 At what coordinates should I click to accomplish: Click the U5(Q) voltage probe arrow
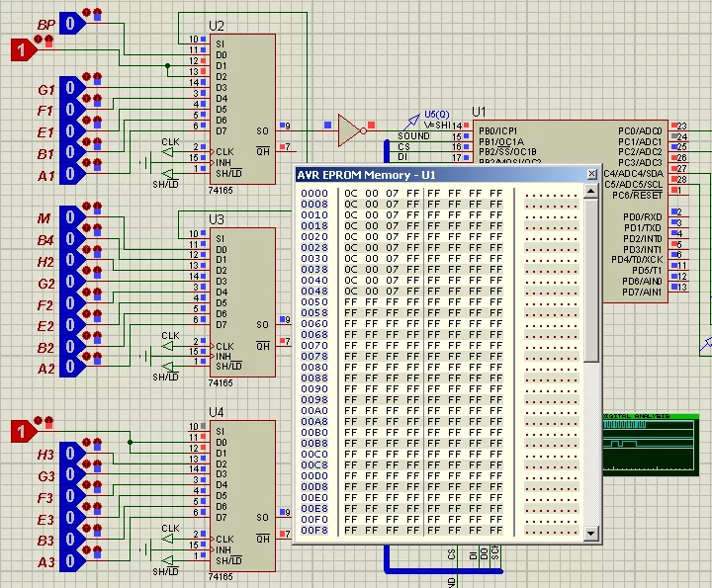click(x=416, y=121)
